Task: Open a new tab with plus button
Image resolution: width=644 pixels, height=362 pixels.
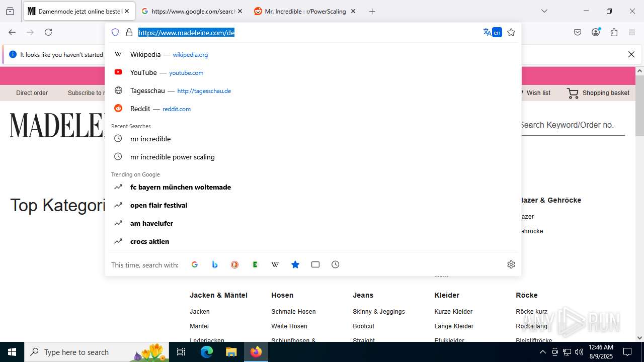Action: (372, 11)
